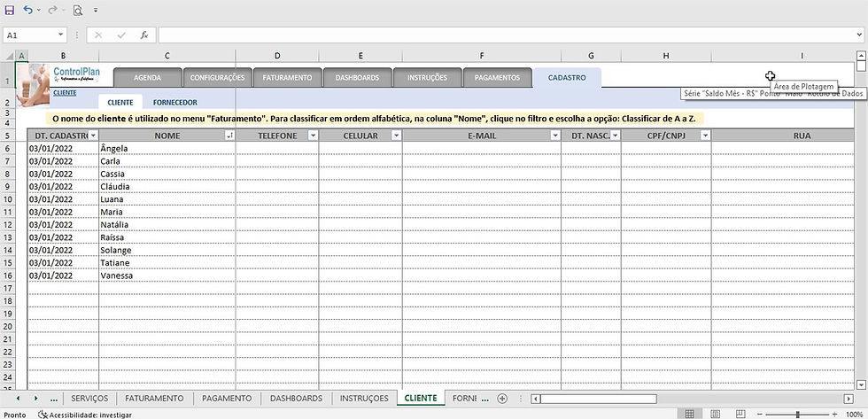Click Acessibilidade: investigar in status bar
The image size is (868, 419).
85,414
